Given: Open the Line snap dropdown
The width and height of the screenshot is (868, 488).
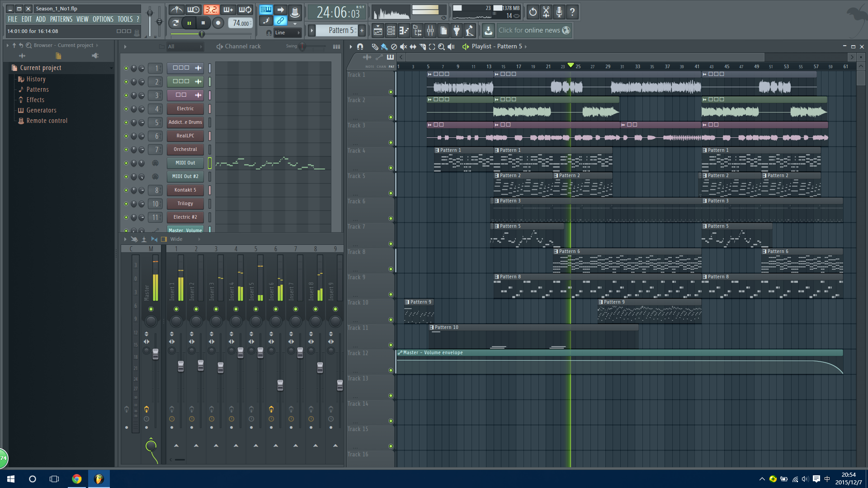Looking at the screenshot, I should tap(287, 33).
